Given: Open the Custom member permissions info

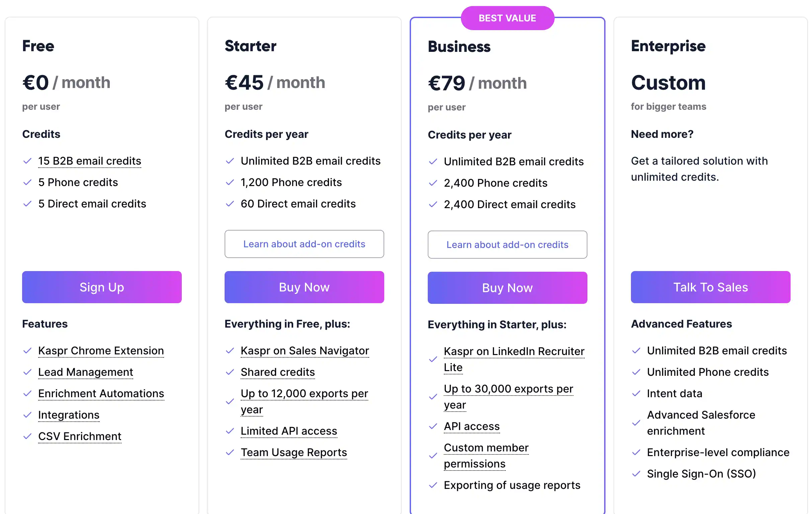Looking at the screenshot, I should (486, 448).
